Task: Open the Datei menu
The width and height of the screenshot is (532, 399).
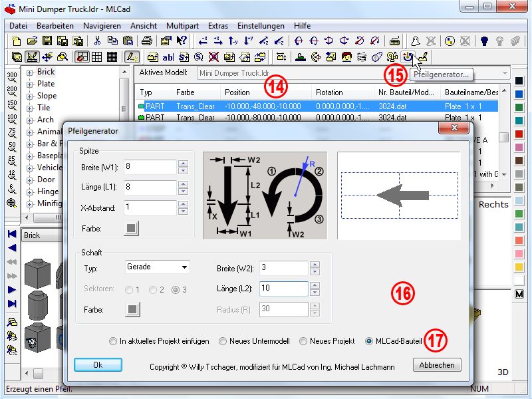Action: point(19,26)
